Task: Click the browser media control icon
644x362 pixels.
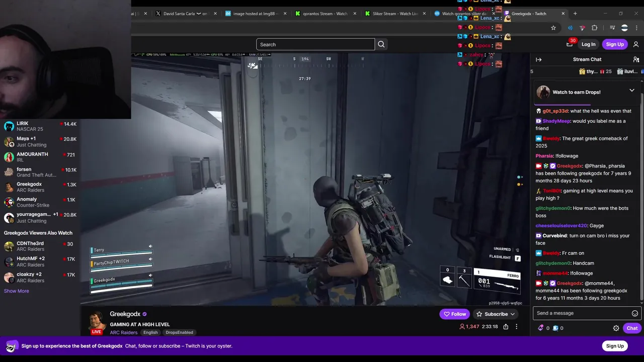Action: tap(612, 28)
